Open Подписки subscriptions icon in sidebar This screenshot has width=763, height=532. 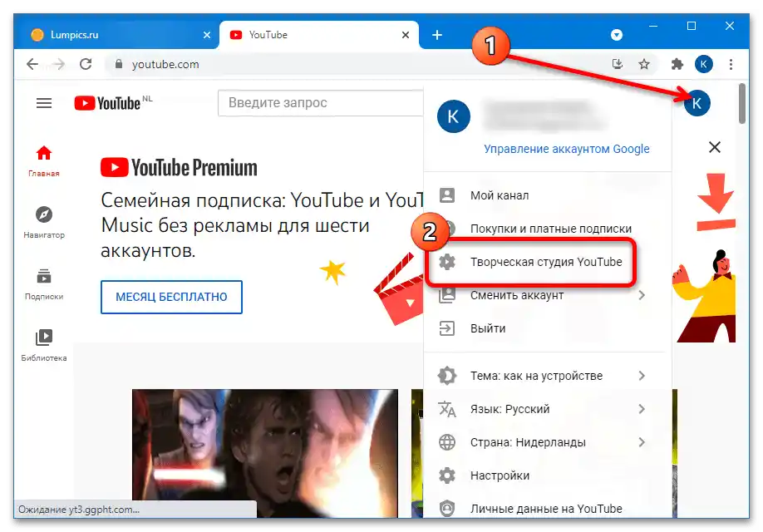pos(44,276)
